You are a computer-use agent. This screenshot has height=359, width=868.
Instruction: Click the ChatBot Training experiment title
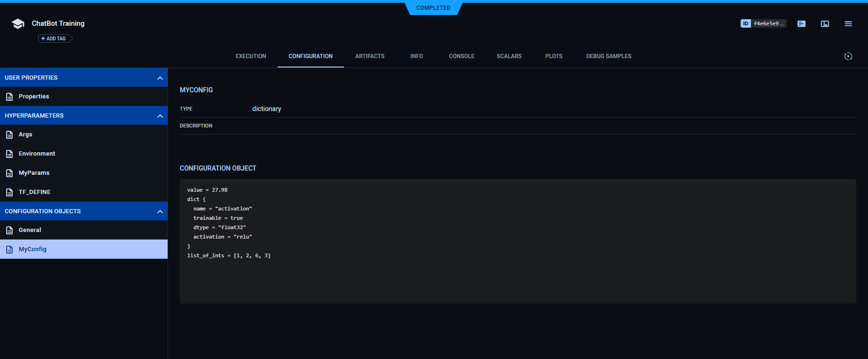pos(58,23)
